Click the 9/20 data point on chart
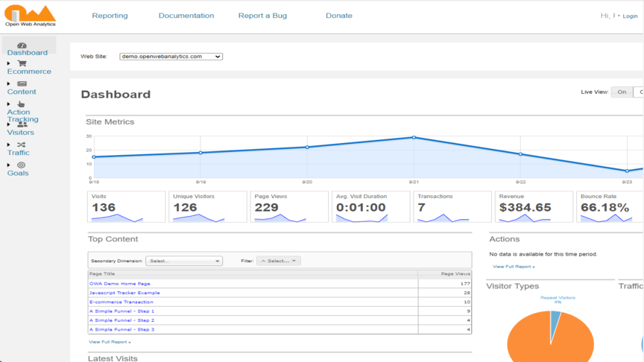The width and height of the screenshot is (644, 362). 307,147
